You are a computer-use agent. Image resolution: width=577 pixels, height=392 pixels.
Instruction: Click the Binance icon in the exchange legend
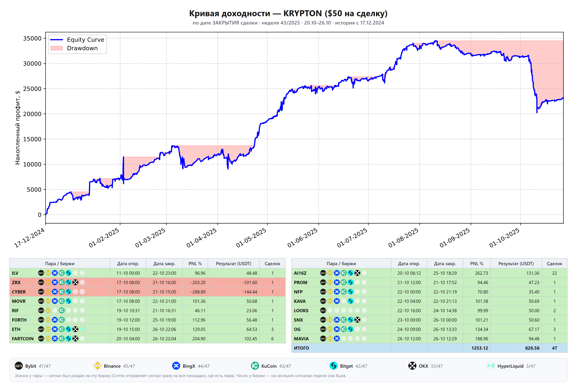[x=97, y=366]
